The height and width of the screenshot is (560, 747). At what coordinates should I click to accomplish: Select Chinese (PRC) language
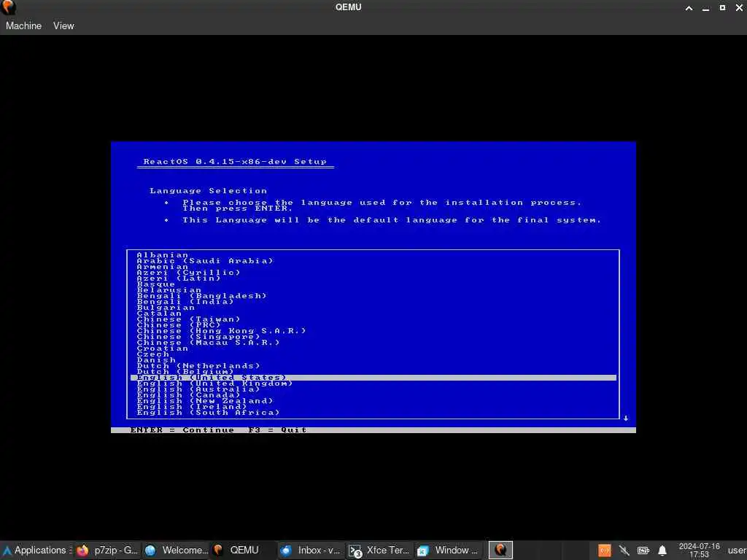tap(179, 325)
